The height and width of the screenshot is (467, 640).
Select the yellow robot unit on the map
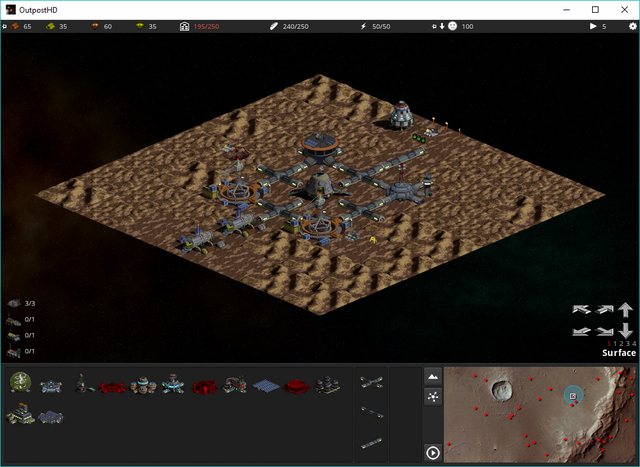tap(373, 240)
